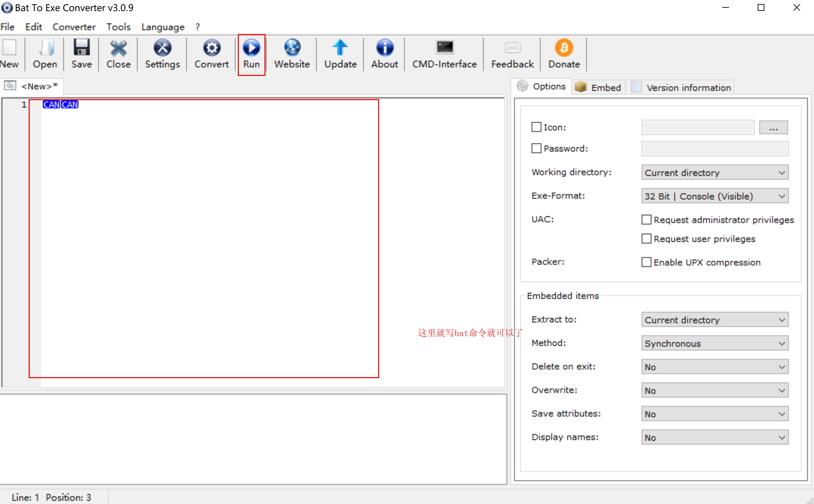
Task: Toggle Enable UPX compression
Action: point(646,262)
